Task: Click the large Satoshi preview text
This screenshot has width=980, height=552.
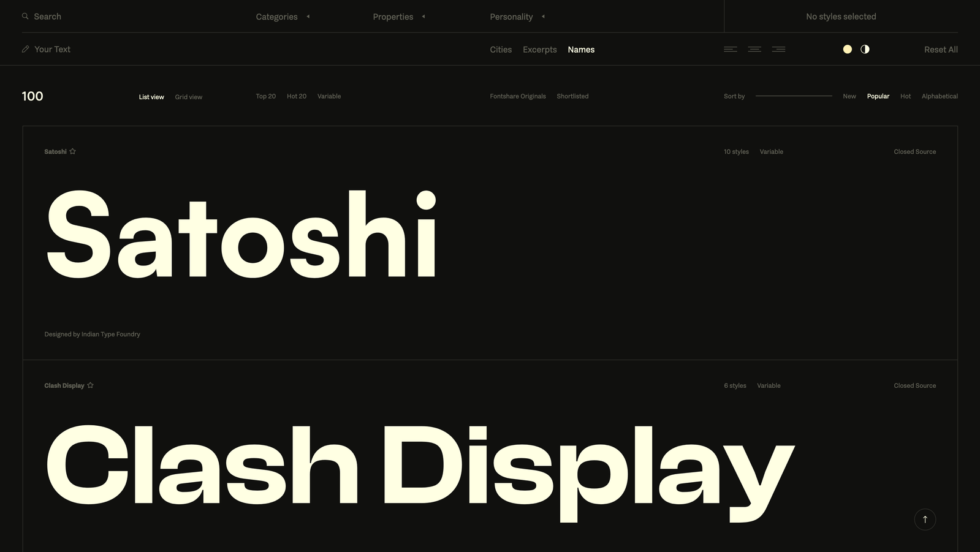Action: click(241, 234)
